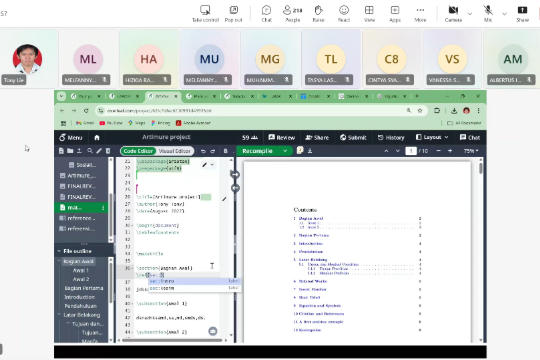Select participant tile VS
Viewport: 540px width, 360px height.
pos(452,59)
